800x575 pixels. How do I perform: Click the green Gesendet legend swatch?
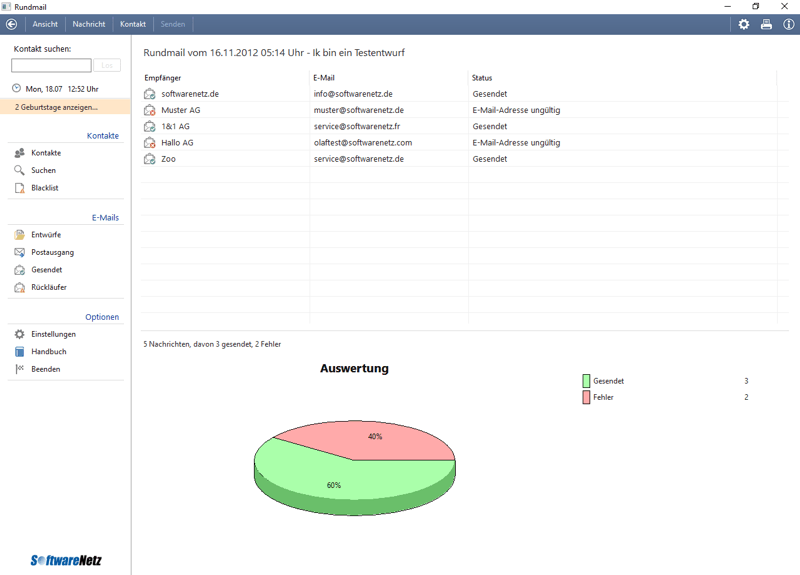coord(586,381)
